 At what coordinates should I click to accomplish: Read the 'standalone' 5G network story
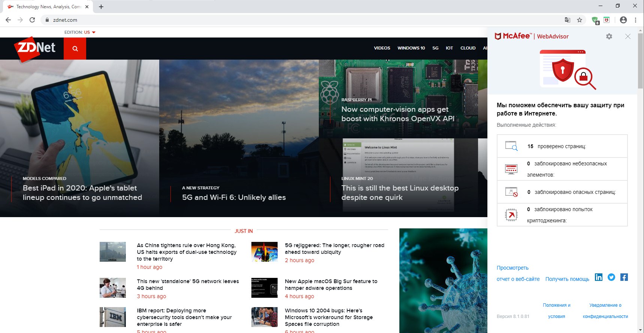tap(188, 285)
